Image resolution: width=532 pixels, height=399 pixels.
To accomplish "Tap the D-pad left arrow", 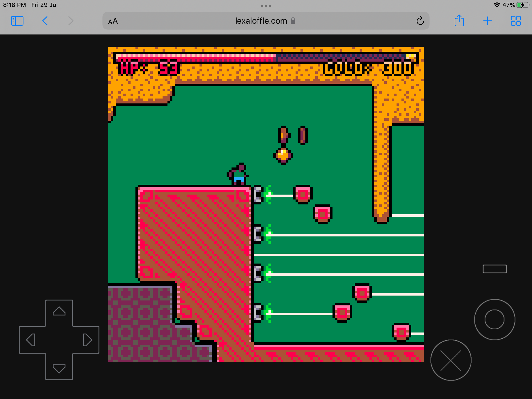I will [31, 340].
